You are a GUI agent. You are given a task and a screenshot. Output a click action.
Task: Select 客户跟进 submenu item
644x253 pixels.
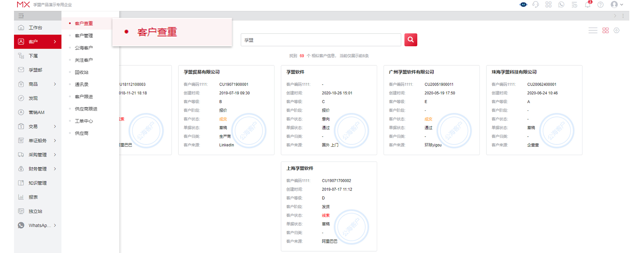click(84, 97)
